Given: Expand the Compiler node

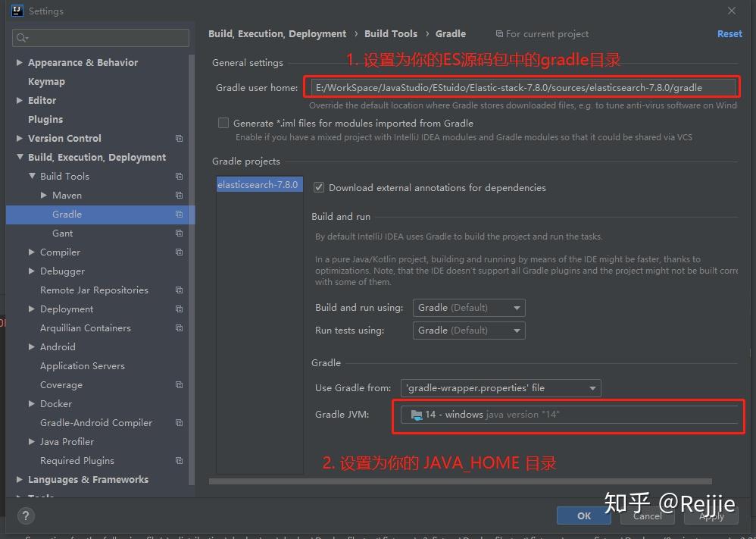Looking at the screenshot, I should pyautogui.click(x=32, y=252).
